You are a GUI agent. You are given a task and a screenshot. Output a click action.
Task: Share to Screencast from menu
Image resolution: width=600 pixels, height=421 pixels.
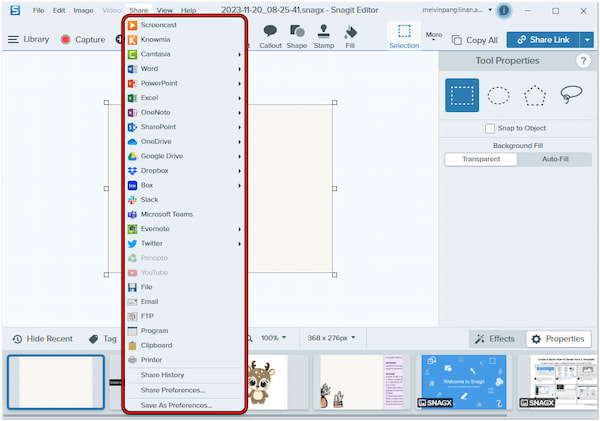pyautogui.click(x=185, y=25)
